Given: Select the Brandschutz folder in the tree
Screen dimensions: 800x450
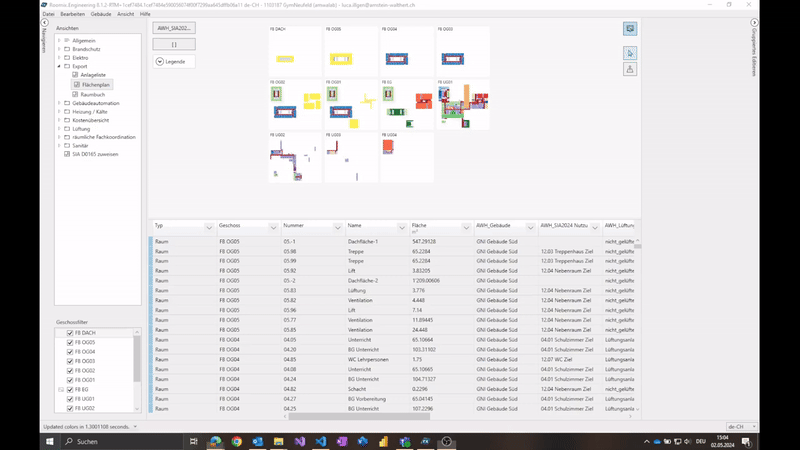Looking at the screenshot, I should 86,49.
